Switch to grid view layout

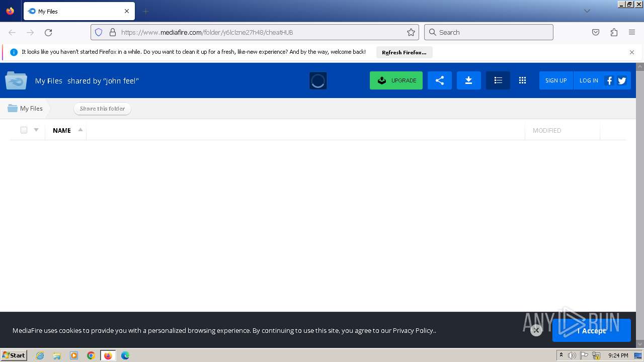coord(522,80)
